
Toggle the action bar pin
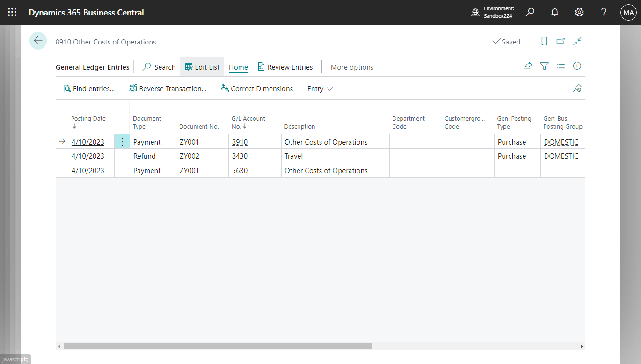point(577,88)
